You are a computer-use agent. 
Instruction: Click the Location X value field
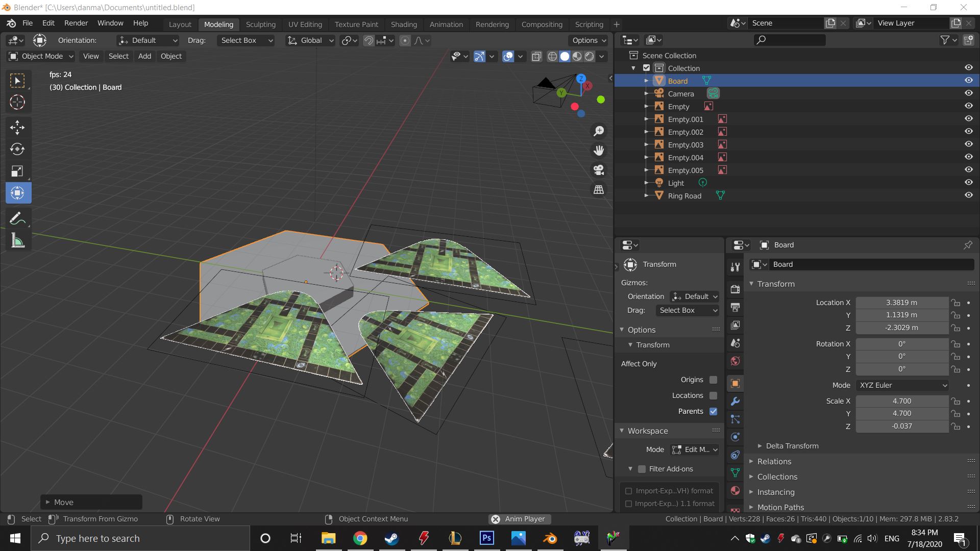point(901,303)
